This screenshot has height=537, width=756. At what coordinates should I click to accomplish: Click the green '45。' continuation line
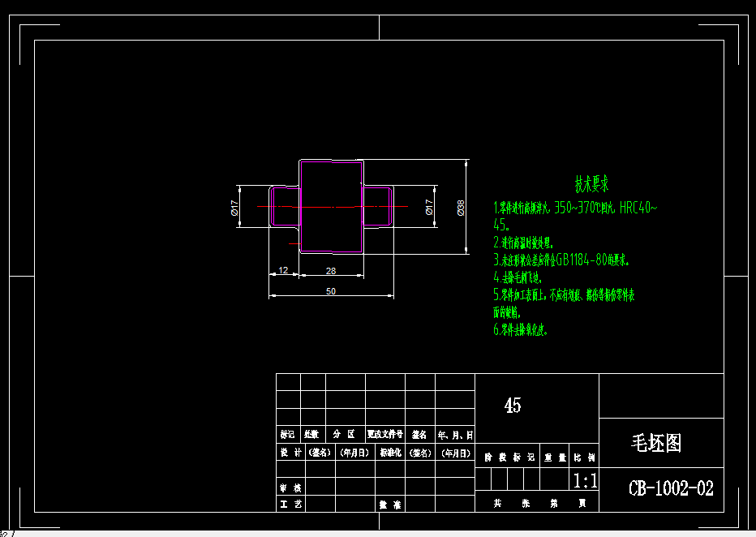501,225
